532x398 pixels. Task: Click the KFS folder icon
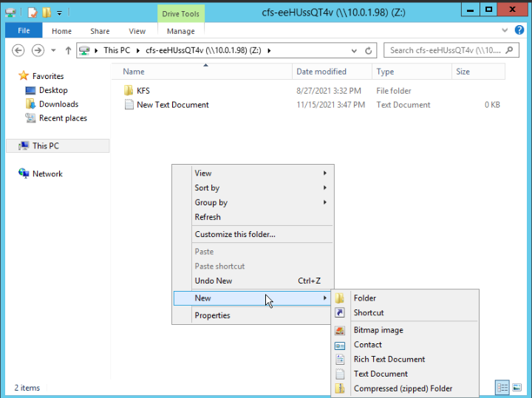[129, 91]
